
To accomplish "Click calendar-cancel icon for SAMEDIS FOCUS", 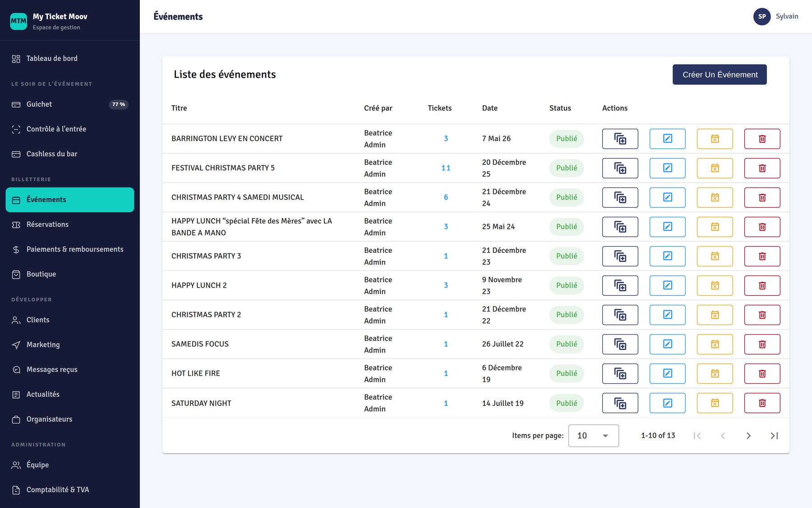I will click(x=715, y=344).
